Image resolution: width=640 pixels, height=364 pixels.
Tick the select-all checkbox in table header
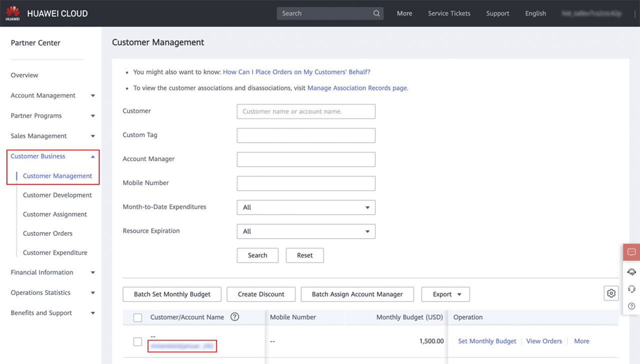pyautogui.click(x=138, y=318)
